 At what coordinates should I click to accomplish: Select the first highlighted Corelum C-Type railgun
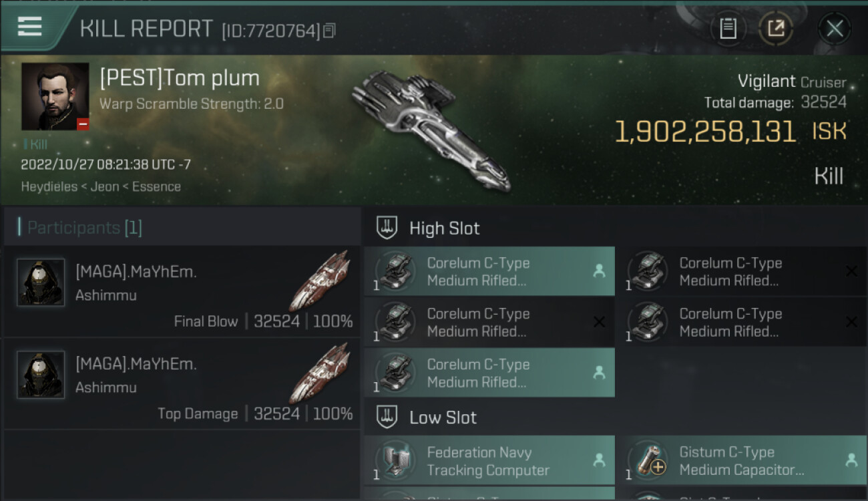click(489, 271)
